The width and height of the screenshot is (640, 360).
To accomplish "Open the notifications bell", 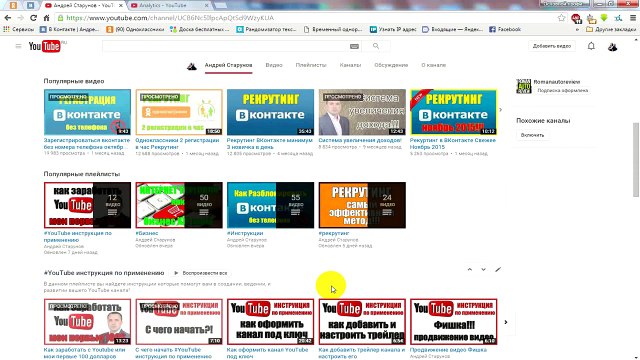I will tap(591, 46).
